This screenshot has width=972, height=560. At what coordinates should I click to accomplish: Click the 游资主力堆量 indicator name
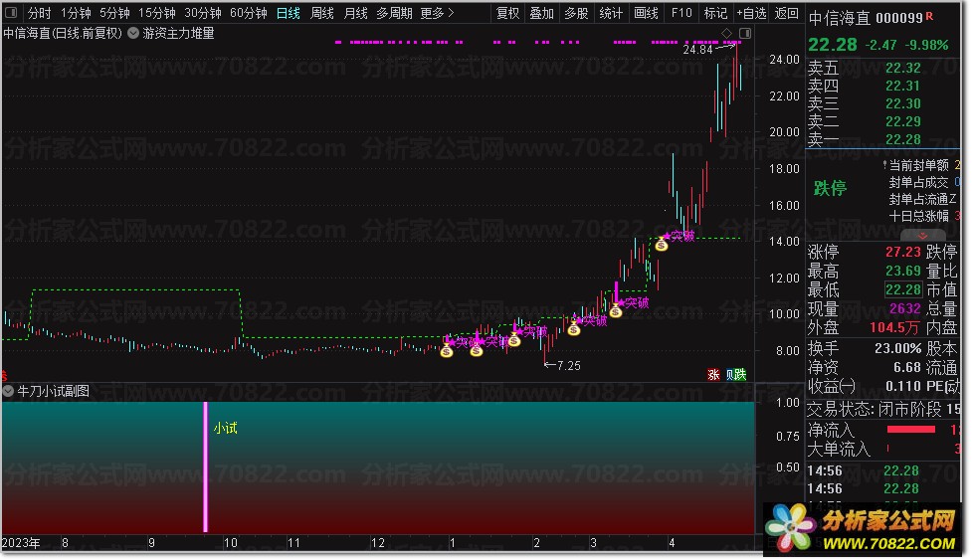(x=178, y=33)
